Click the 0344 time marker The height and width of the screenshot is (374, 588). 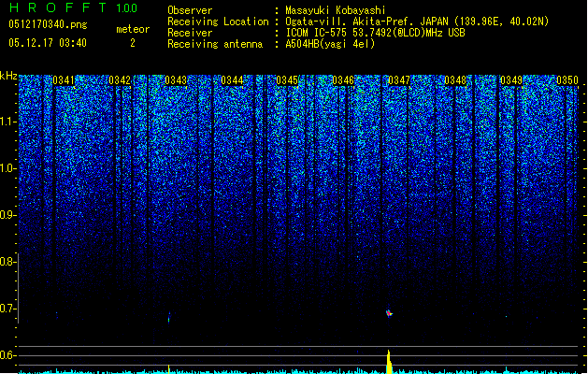232,80
